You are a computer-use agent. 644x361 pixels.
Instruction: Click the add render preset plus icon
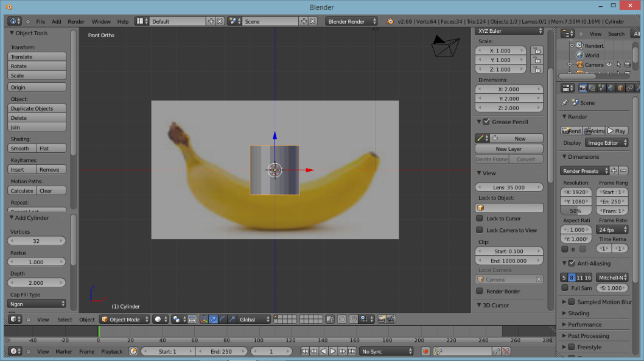(614, 171)
